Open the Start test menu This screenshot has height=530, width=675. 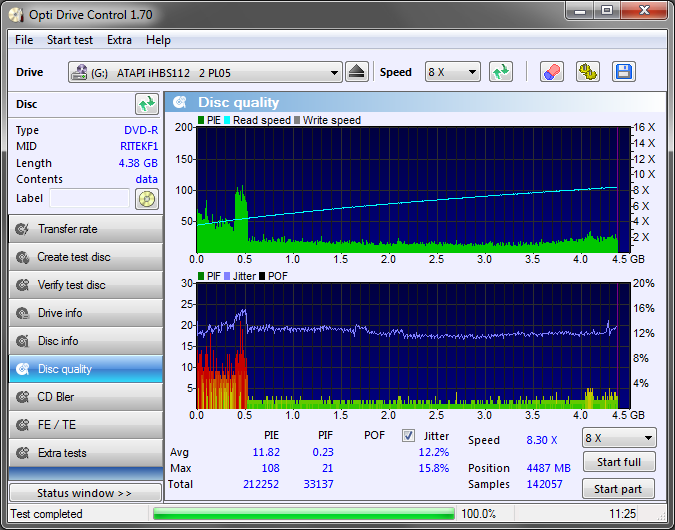[x=70, y=40]
